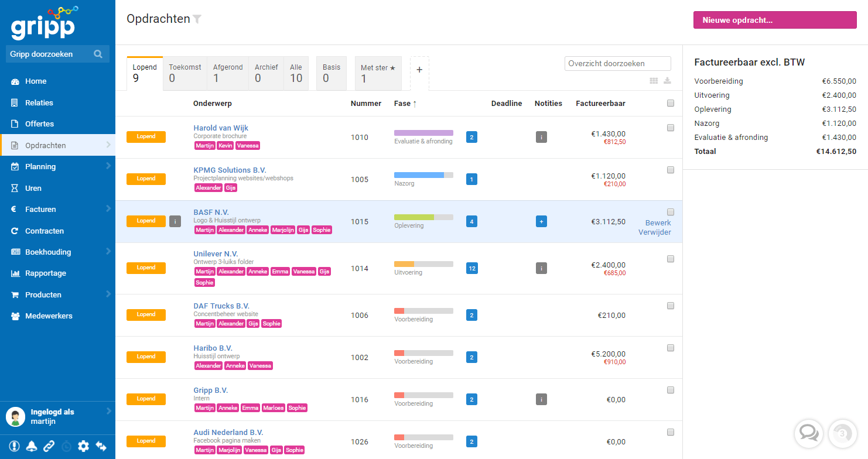Click the Nieuwe opdracht... button
This screenshot has height=459, width=868.
[775, 20]
